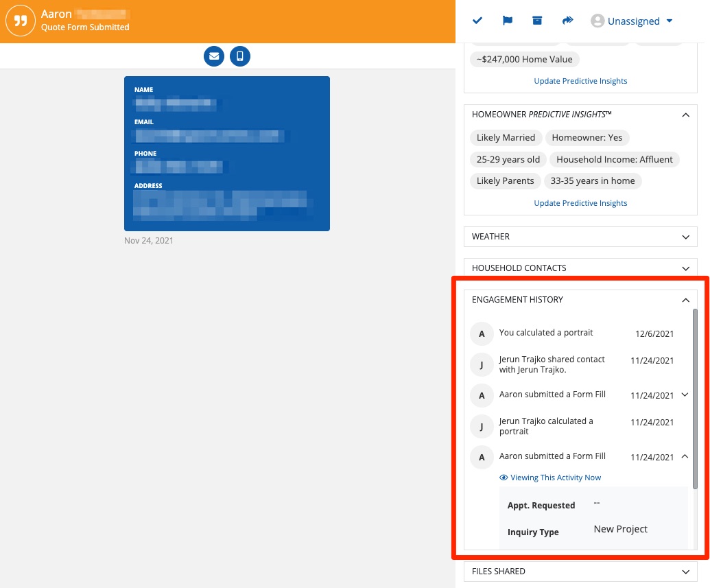The width and height of the screenshot is (710, 588).
Task: Open 'You calculated a portrait' history entry
Action: click(x=545, y=333)
